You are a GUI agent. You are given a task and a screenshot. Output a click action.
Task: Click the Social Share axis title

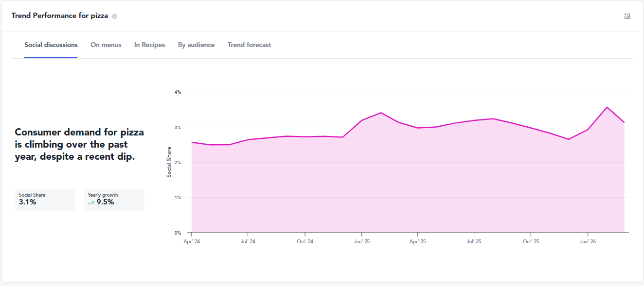(169, 162)
